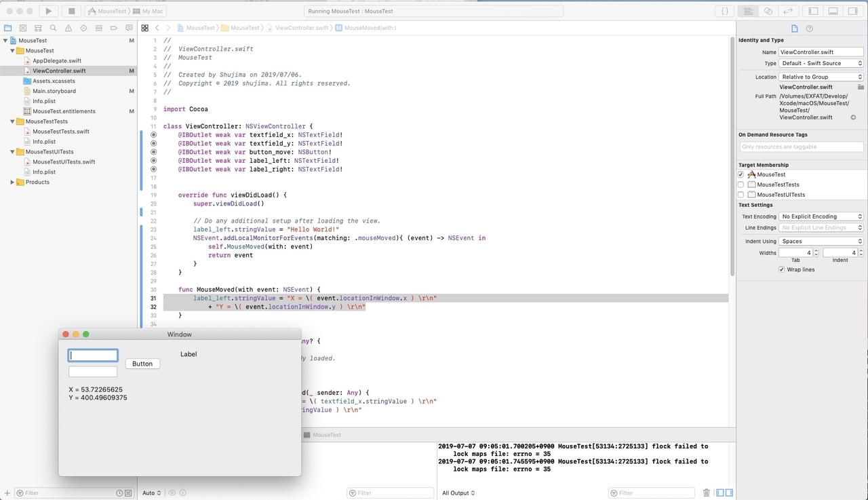Open the Symbol navigator
This screenshot has width=868, height=500.
[38, 28]
